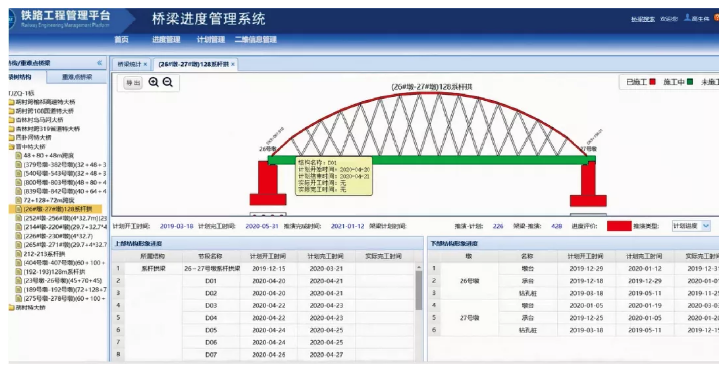Click the red 进度评价 color block
The width and height of the screenshot is (726, 367).
[619, 226]
